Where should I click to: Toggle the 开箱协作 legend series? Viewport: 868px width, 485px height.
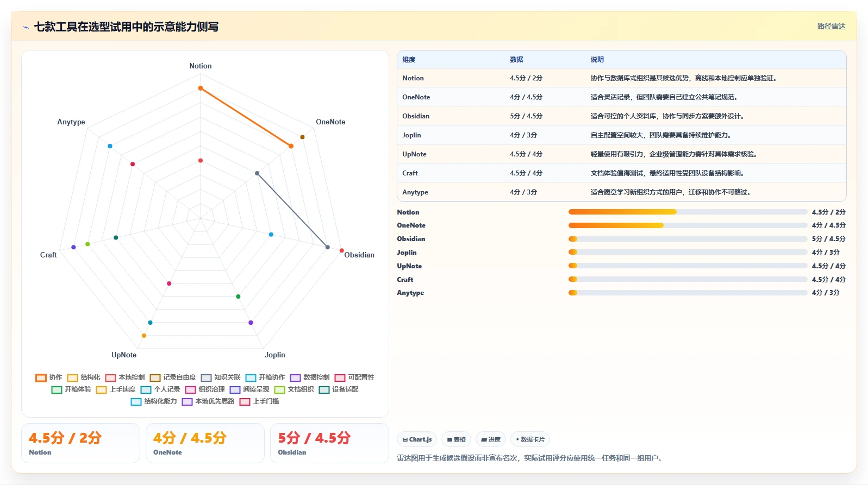[x=265, y=377]
